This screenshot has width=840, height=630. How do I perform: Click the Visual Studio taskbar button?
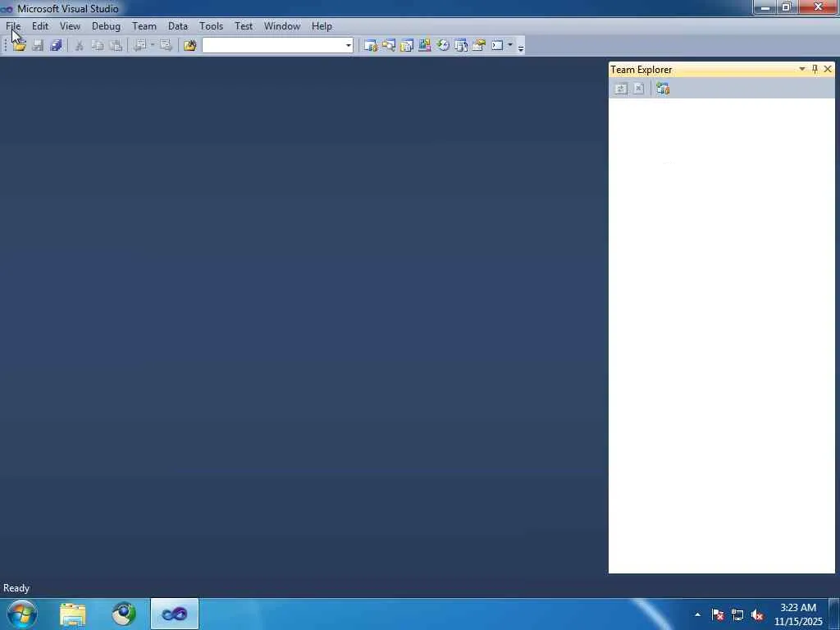point(175,614)
